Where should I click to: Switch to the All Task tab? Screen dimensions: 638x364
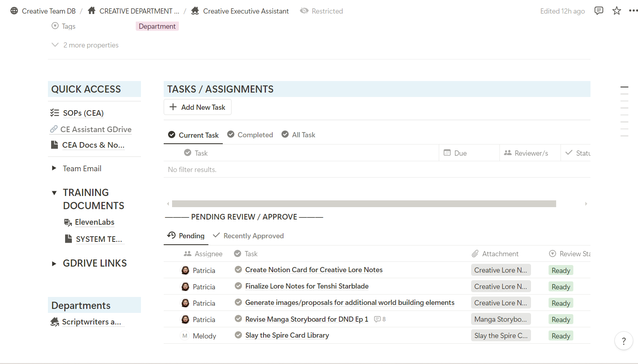pos(298,135)
